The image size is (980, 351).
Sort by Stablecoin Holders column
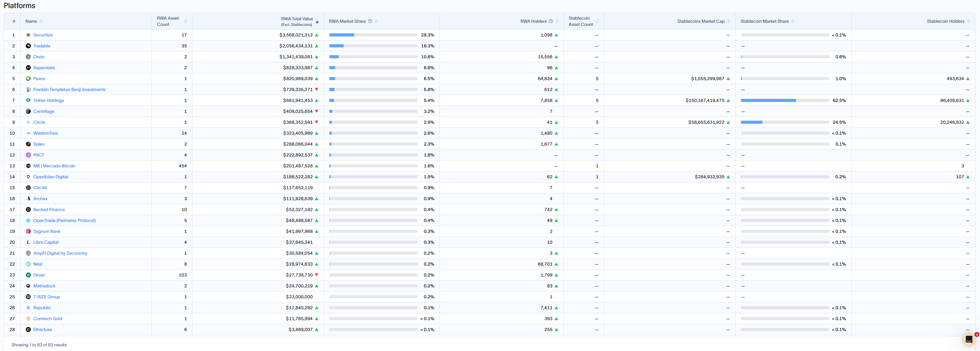coord(968,21)
